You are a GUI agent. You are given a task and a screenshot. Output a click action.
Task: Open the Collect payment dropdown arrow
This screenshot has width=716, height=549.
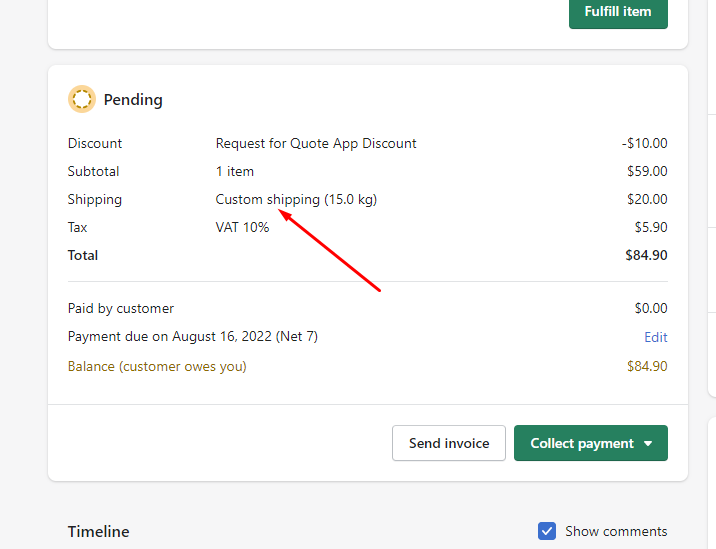(648, 443)
